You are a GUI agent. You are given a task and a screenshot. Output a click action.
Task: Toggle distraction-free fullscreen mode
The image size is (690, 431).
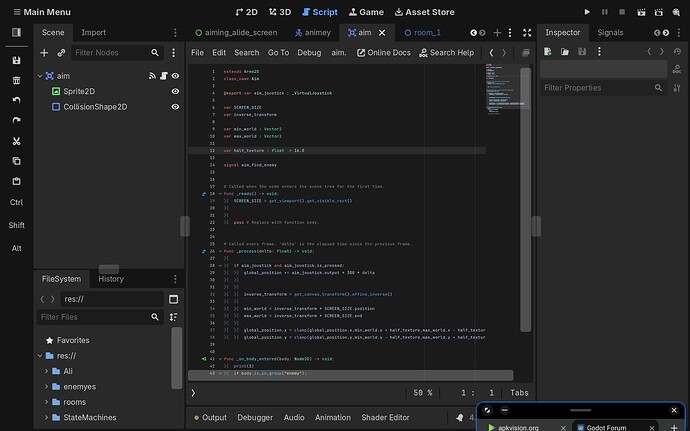click(x=527, y=33)
